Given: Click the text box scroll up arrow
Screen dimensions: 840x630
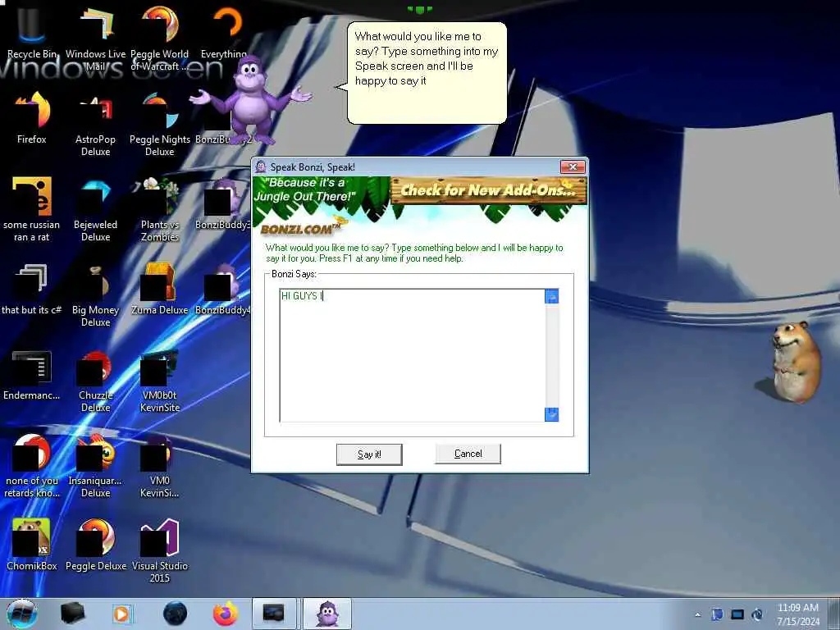Looking at the screenshot, I should coord(551,296).
